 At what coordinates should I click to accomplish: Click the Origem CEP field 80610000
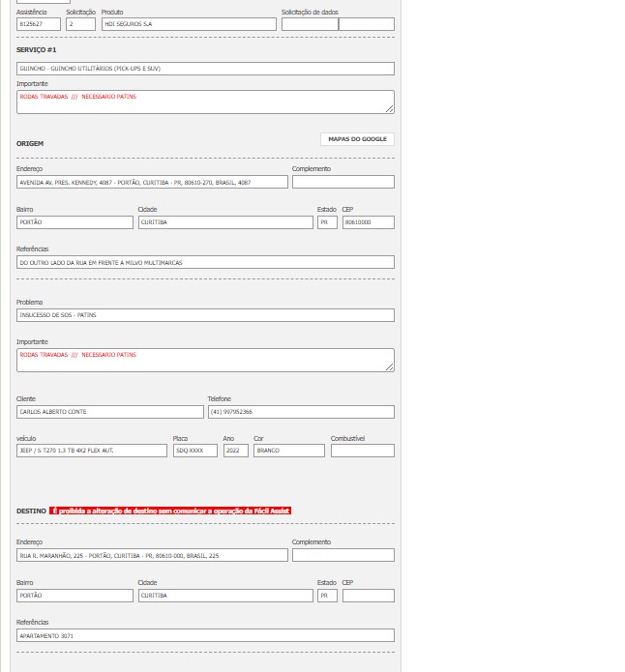coord(368,222)
